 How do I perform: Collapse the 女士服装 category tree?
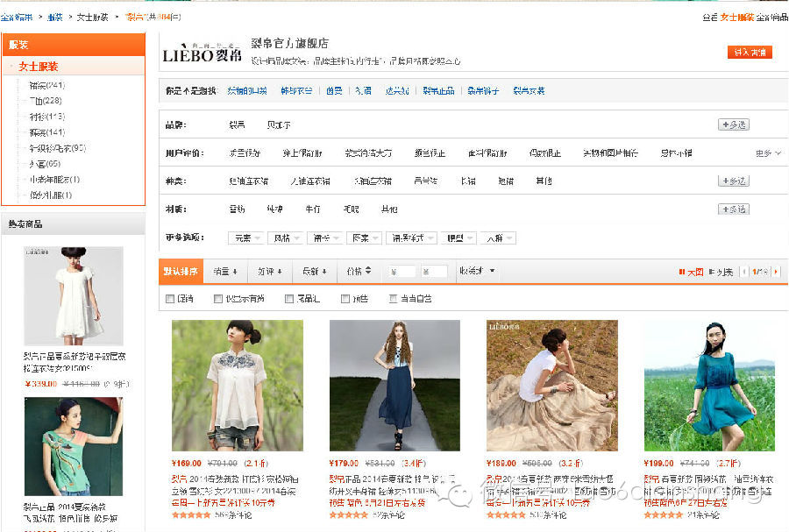(12, 67)
